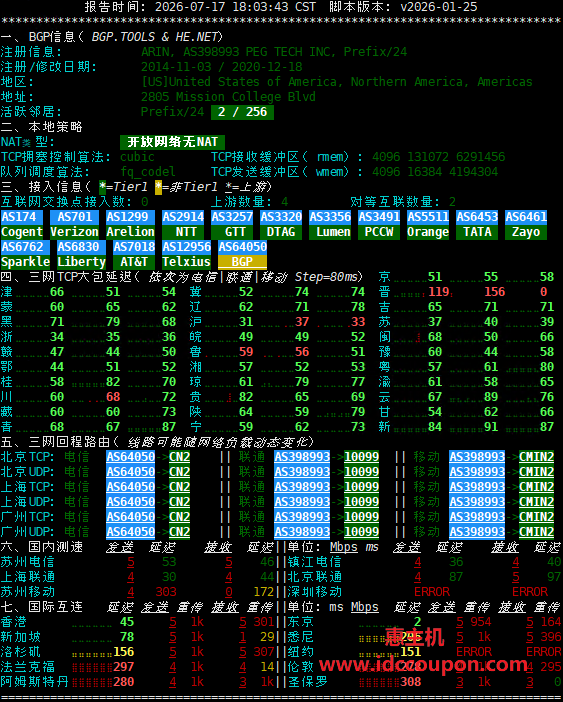Select the AS3320 DTAG badge
The height and width of the screenshot is (702, 563).
(x=281, y=225)
